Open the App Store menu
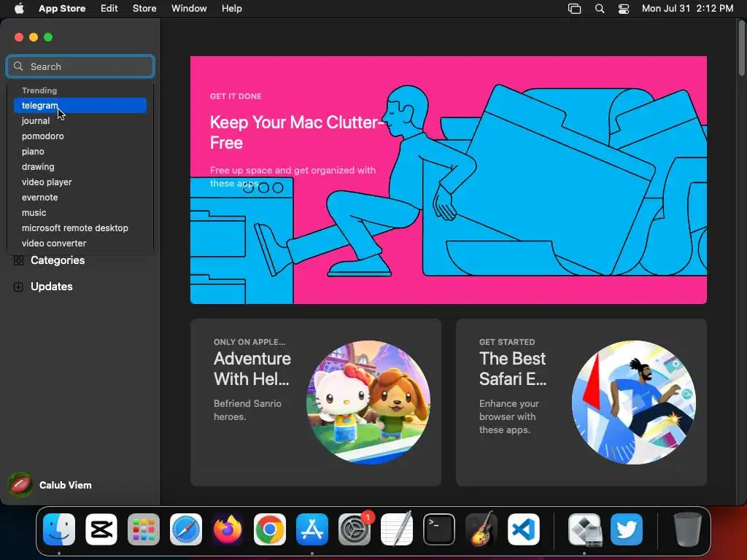 coord(62,9)
